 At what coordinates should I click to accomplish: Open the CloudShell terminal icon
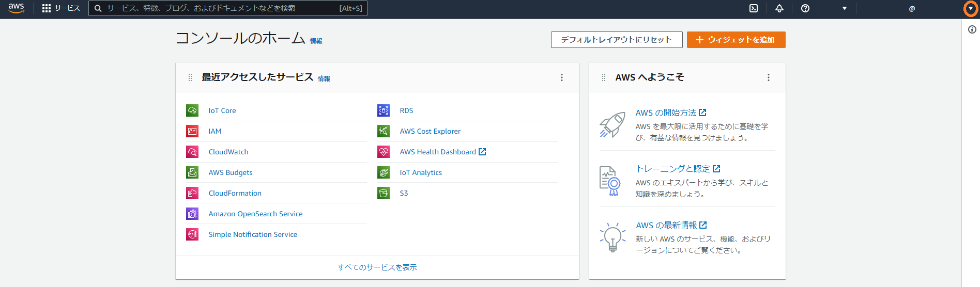click(754, 8)
